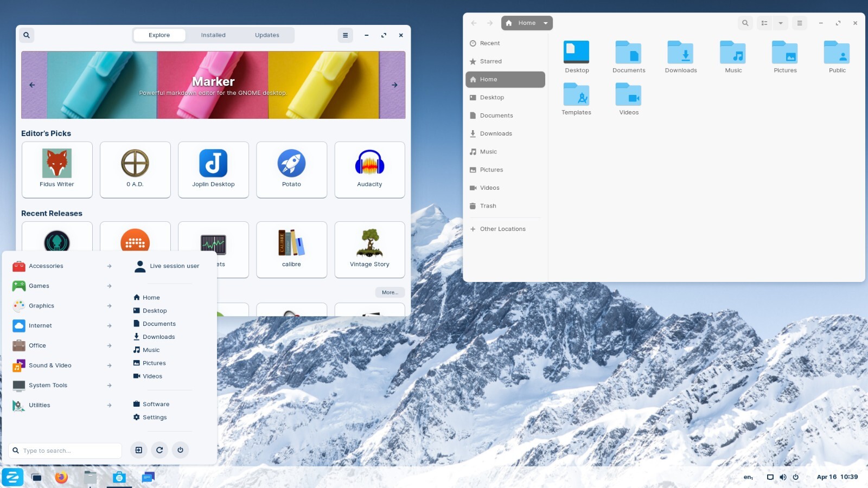
Task: Open the Software store hamburger menu
Action: pyautogui.click(x=346, y=35)
